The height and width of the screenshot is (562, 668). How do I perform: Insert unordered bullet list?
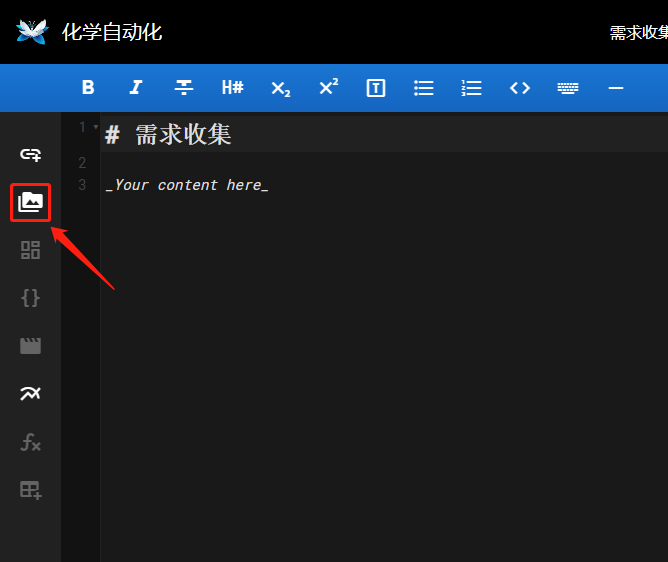point(424,88)
